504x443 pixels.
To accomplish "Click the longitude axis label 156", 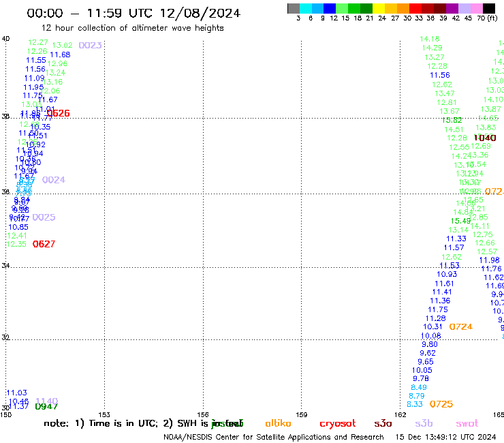I will coord(203,415).
